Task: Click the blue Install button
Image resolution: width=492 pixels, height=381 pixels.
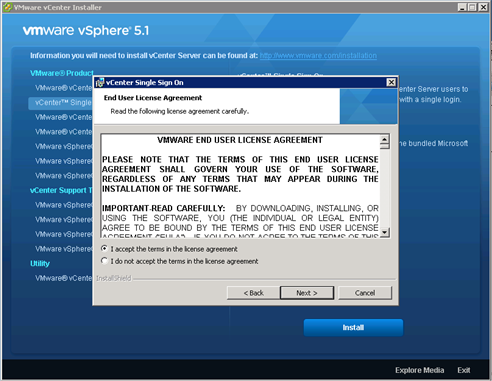Action: tap(353, 327)
